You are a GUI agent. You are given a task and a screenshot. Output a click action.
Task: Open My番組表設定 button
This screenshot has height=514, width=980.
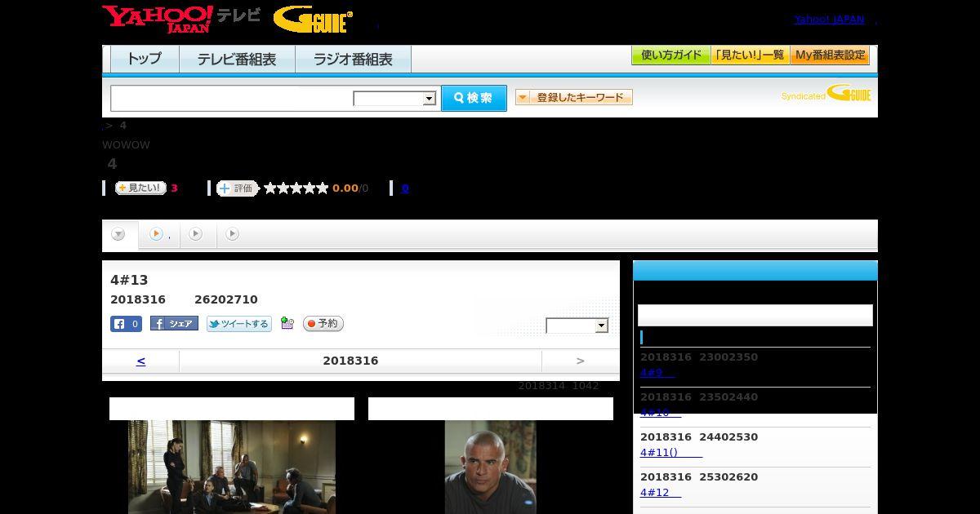(x=830, y=55)
